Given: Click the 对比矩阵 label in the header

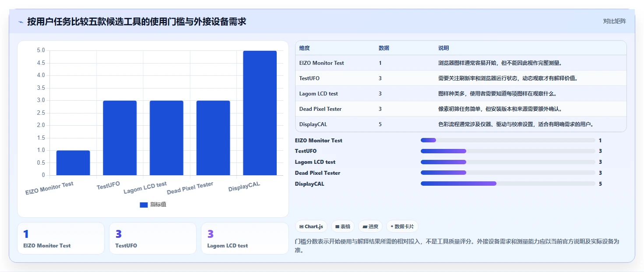Looking at the screenshot, I should point(615,21).
